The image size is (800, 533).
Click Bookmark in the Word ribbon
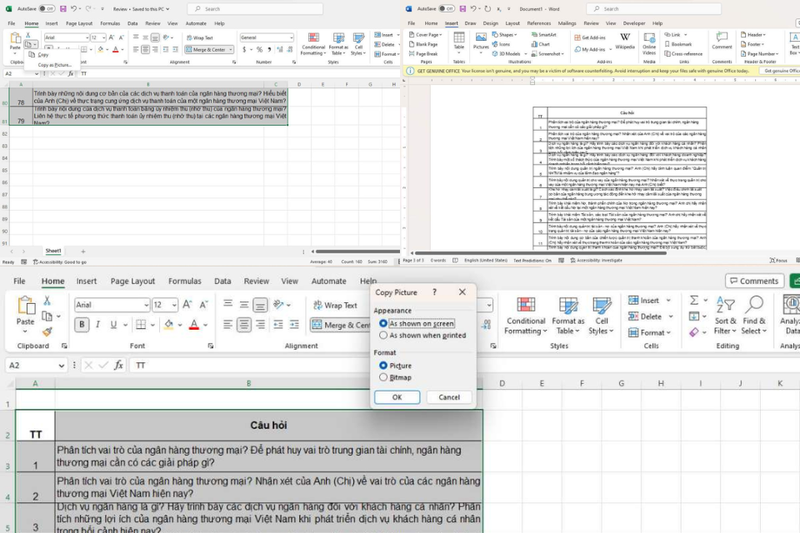pyautogui.click(x=678, y=44)
